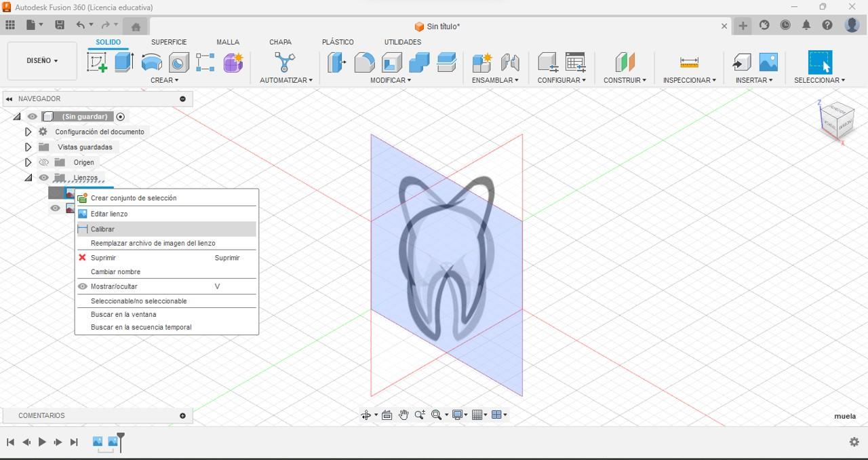Toggle visibility of the second canvas
The image size is (868, 460).
[56, 208]
